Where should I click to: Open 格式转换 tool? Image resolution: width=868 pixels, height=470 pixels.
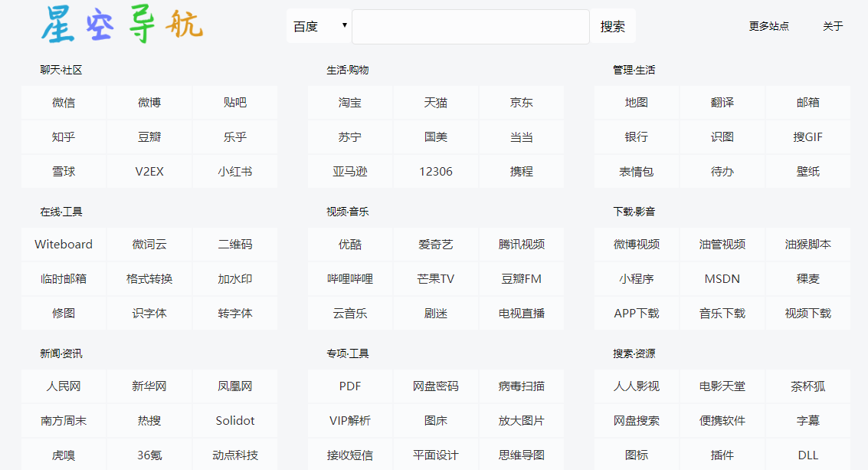(149, 279)
